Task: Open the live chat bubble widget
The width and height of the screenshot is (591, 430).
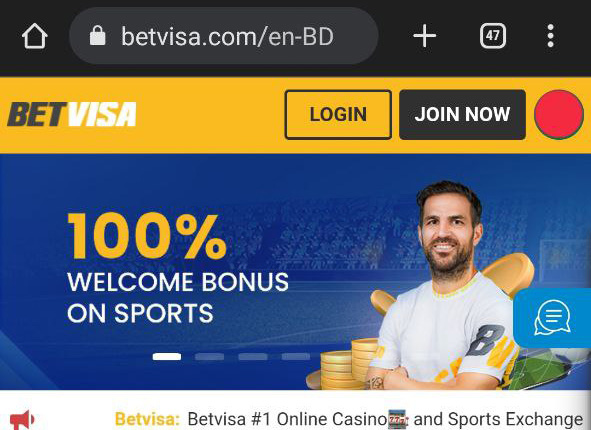Action: point(552,317)
